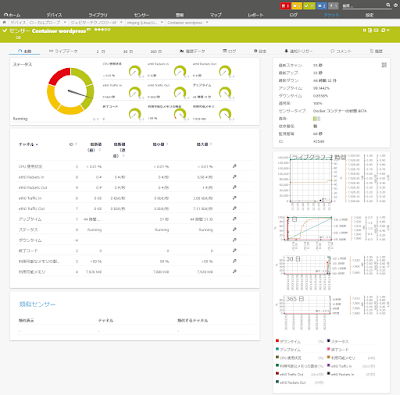The width and height of the screenshot is (400, 395).
Task: Click settings icon in eth0 Traffic Out row
Action: (x=235, y=208)
